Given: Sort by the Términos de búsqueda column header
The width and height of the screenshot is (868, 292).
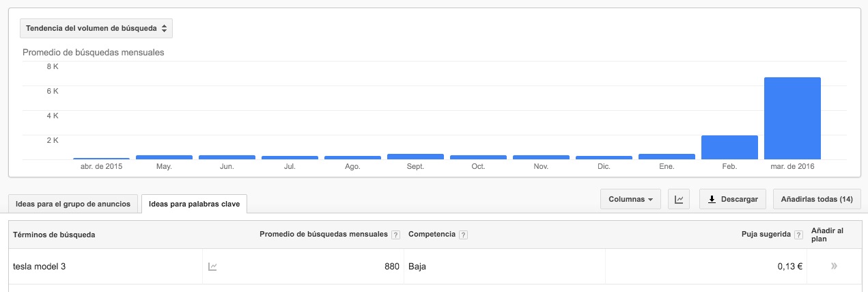Looking at the screenshot, I should (x=54, y=235).
